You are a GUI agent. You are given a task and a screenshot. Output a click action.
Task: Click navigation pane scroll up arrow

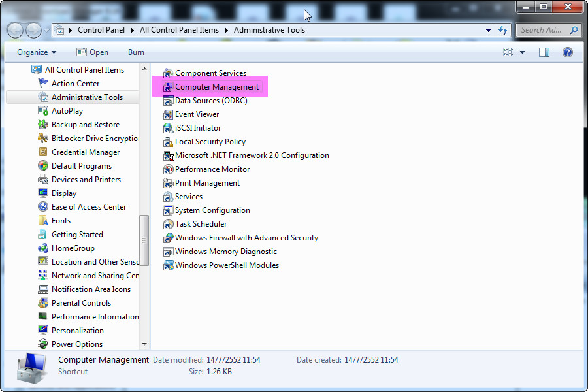click(x=144, y=69)
